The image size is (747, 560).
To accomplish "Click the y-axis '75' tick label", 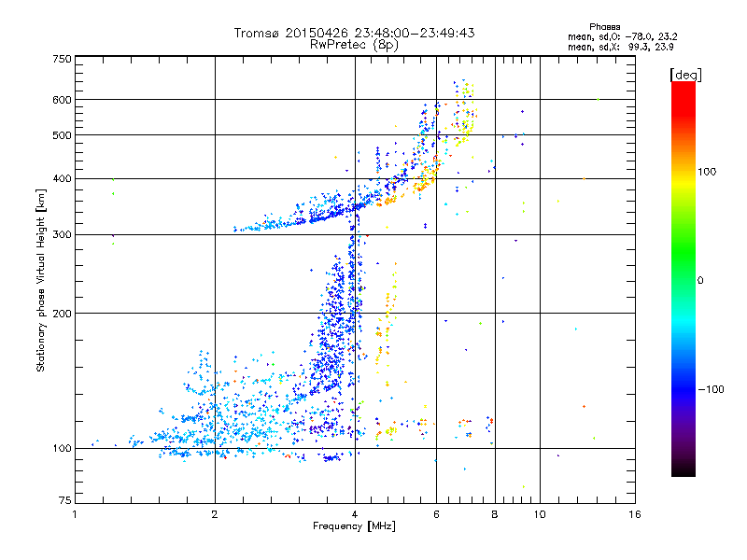I will point(65,500).
